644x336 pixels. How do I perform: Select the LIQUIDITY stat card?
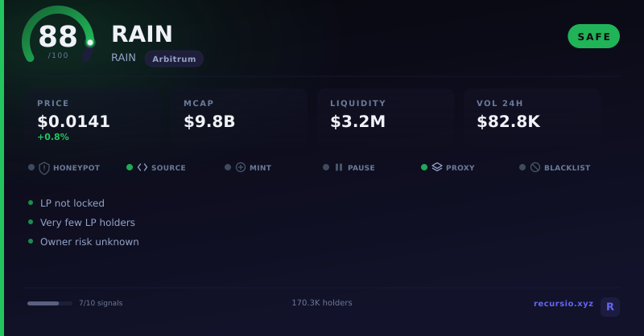coord(386,117)
